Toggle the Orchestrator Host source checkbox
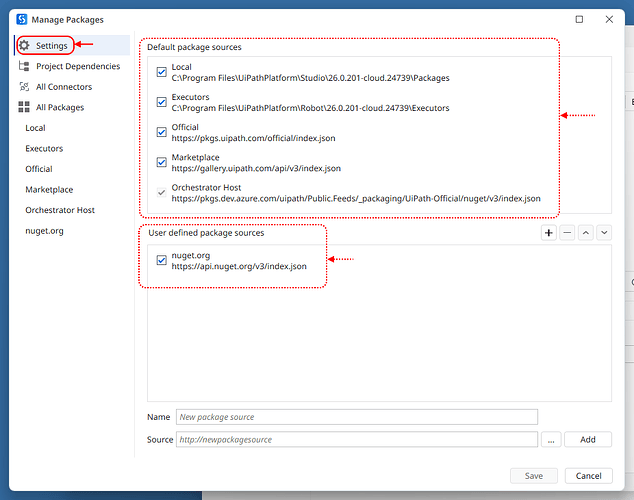Screen dimensions: 634x500 tap(161, 192)
